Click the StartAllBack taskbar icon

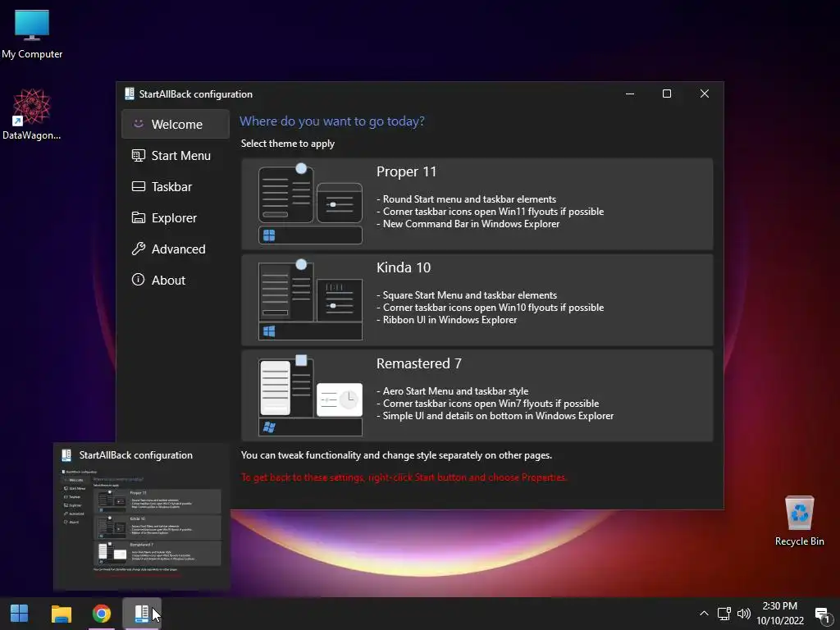pyautogui.click(x=141, y=614)
